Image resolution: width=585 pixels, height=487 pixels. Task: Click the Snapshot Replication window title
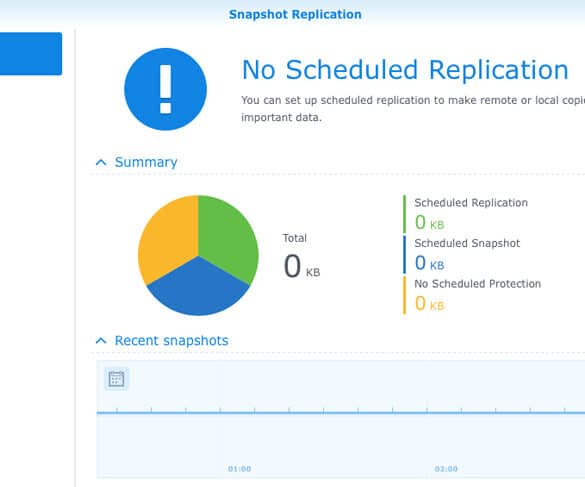pos(295,15)
